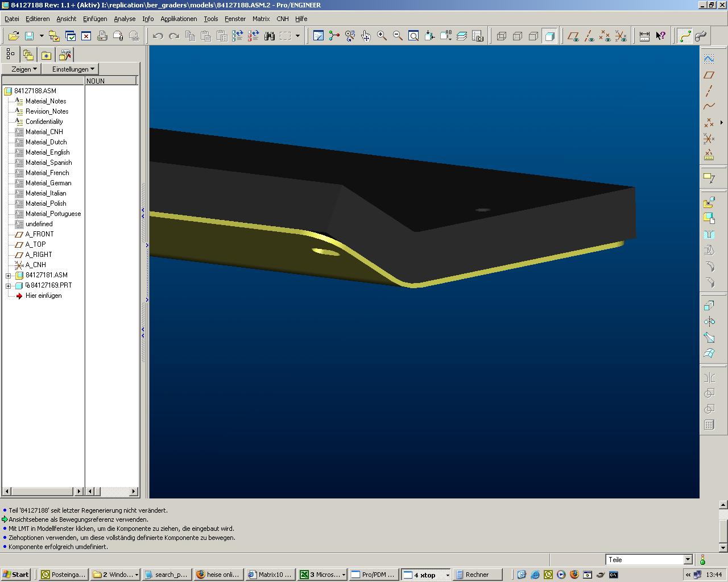The image size is (728, 582).
Task: Switch to no hidden display mode
Action: (533, 36)
